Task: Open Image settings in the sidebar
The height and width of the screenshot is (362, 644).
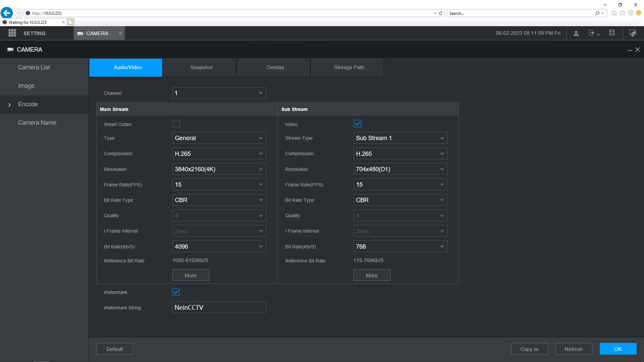Action: [x=44, y=86]
